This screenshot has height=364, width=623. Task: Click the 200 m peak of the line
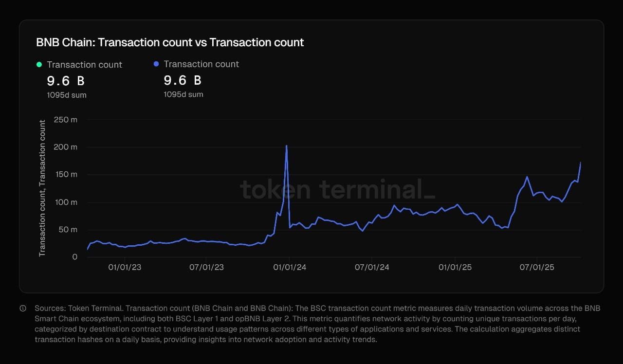click(x=286, y=146)
